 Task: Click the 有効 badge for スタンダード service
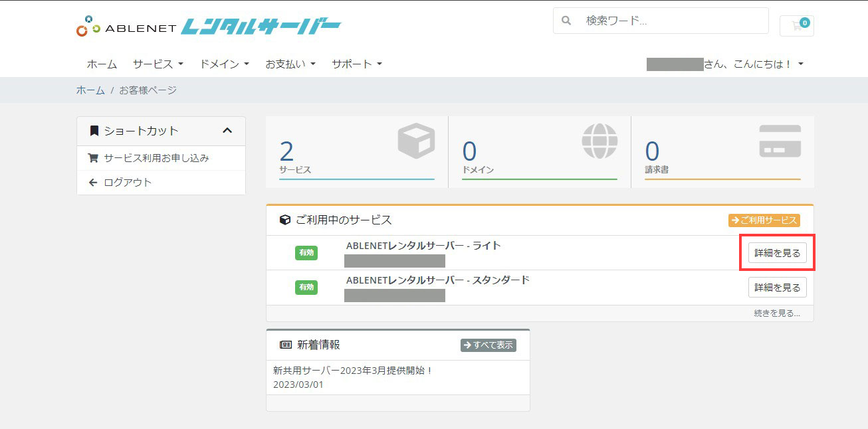(x=306, y=288)
